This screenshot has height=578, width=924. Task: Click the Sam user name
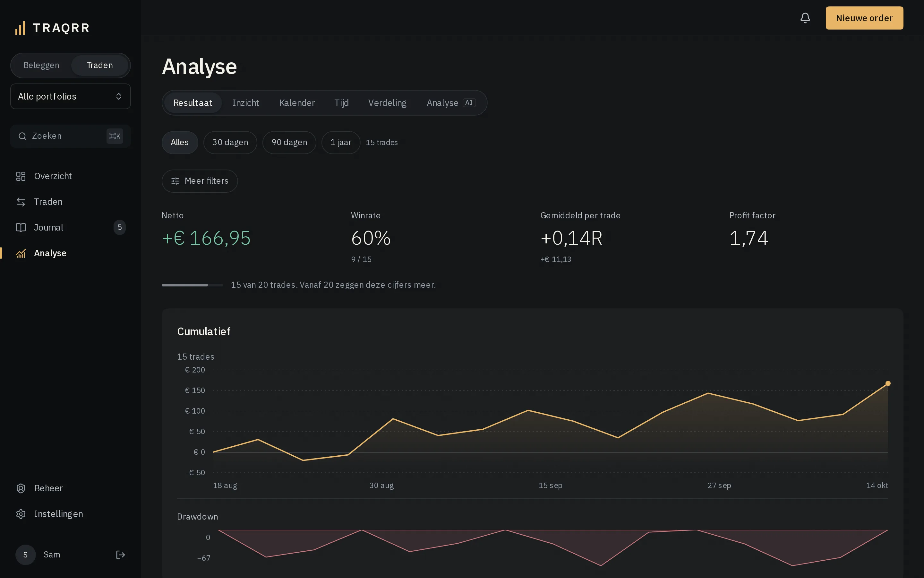(52, 555)
